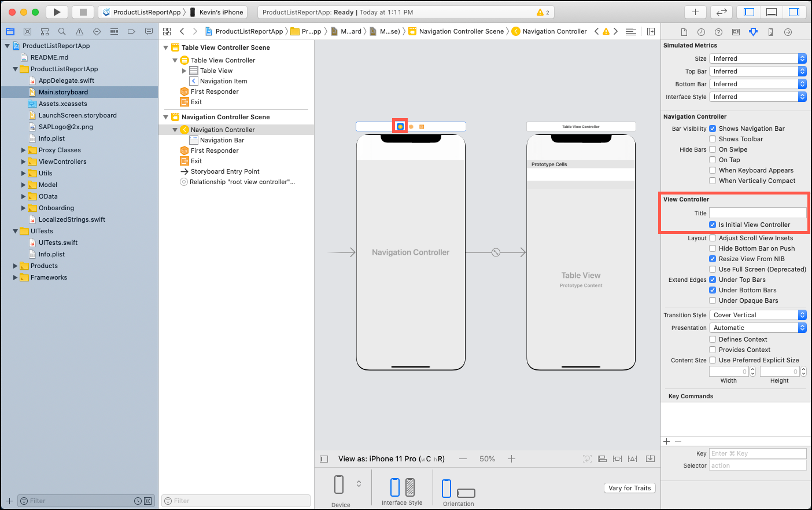Expand the Products group
The width and height of the screenshot is (812, 510).
[x=16, y=266]
